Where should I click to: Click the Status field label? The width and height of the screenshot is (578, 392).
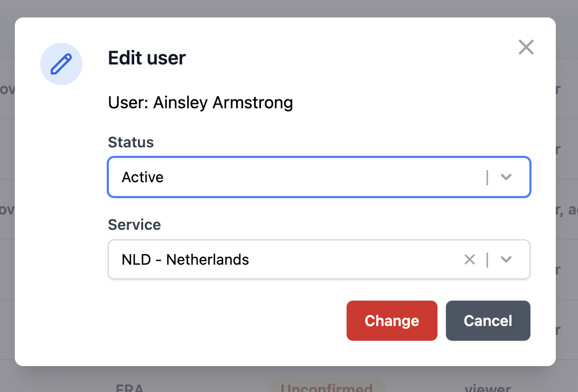coord(130,142)
